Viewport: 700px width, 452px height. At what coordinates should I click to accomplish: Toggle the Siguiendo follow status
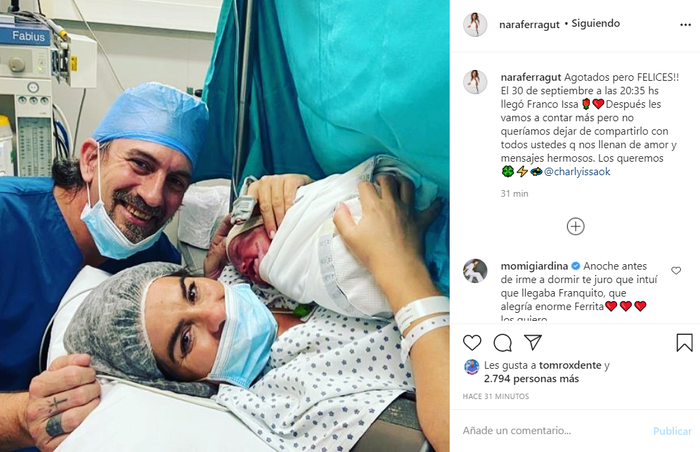point(596,24)
